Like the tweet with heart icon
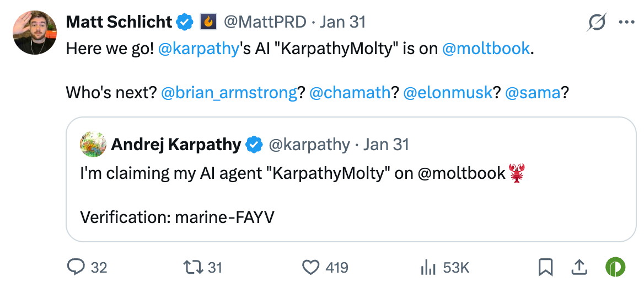The image size is (644, 287). pos(312,268)
